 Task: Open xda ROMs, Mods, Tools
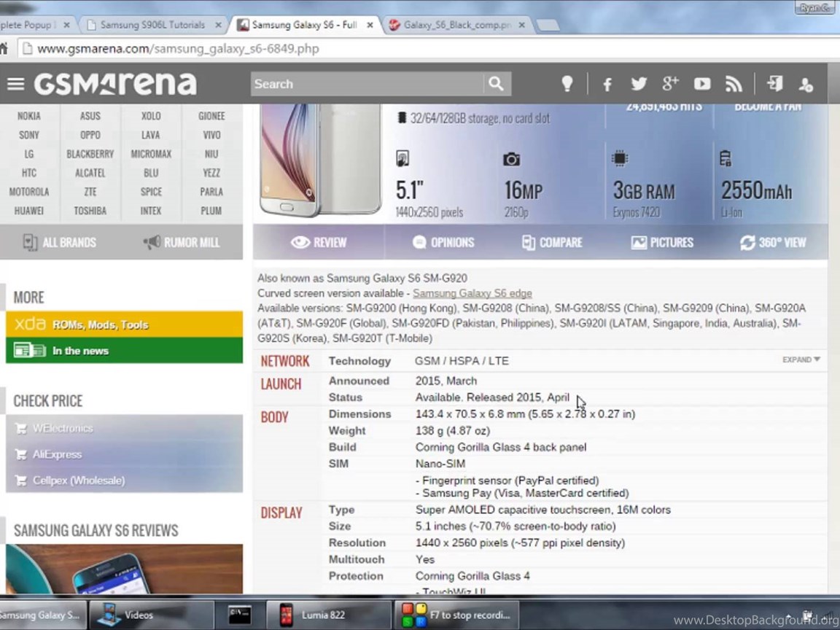click(124, 324)
